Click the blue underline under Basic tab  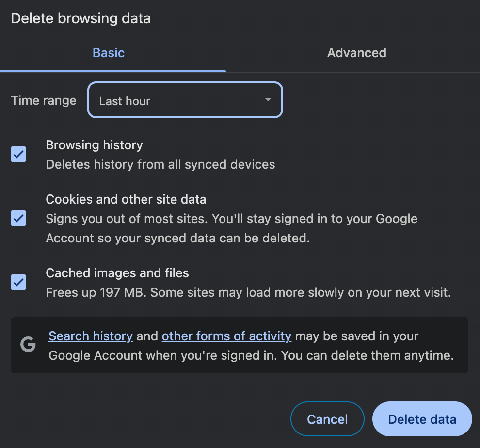113,71
